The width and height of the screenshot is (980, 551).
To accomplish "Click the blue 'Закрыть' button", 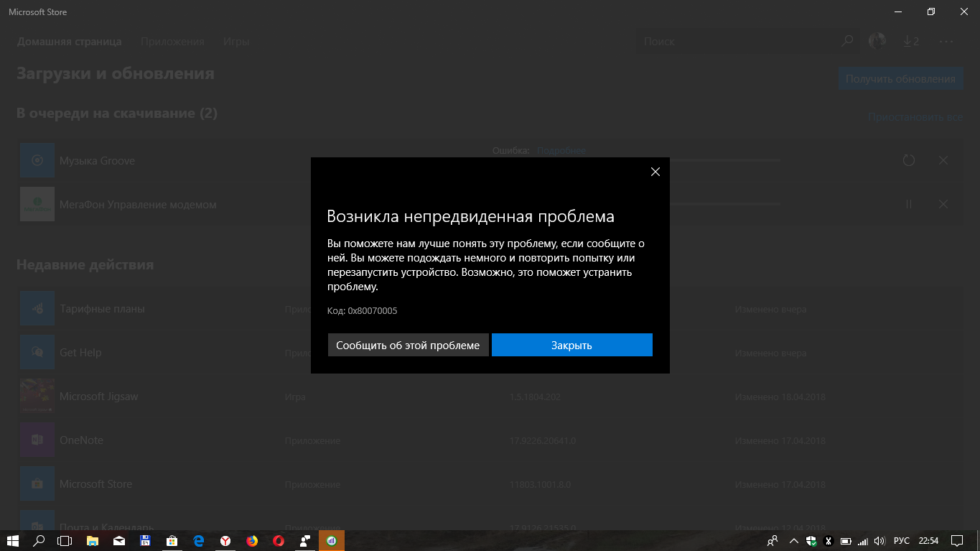I will 571,345.
